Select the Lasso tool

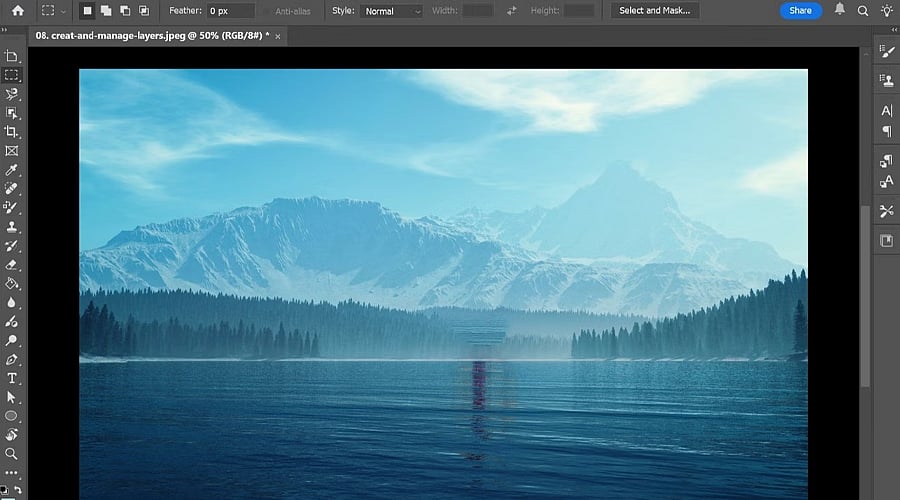(11, 94)
